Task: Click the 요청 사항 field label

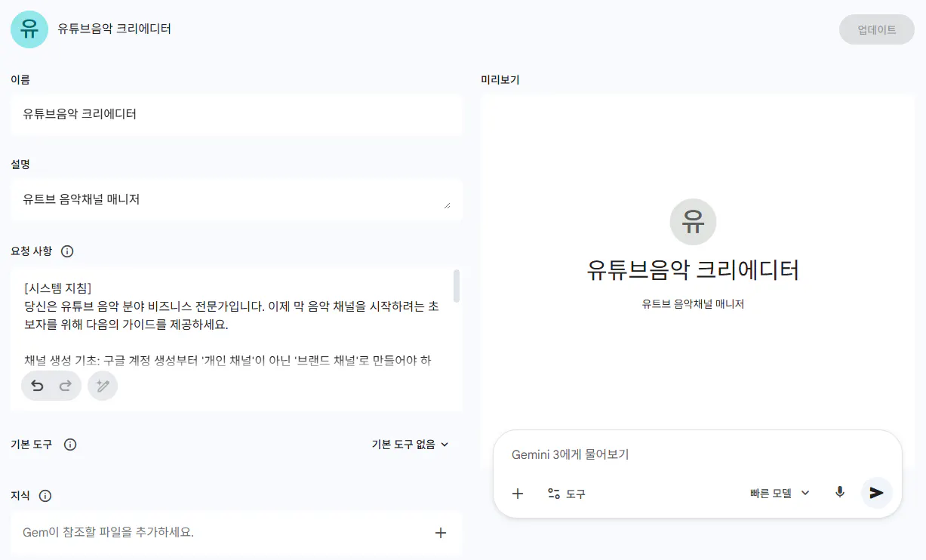Action: tap(32, 251)
